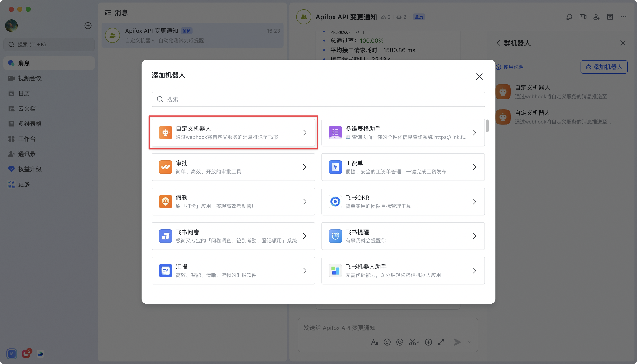Open the send options dropdown arrow
637x364 pixels.
tap(469, 342)
